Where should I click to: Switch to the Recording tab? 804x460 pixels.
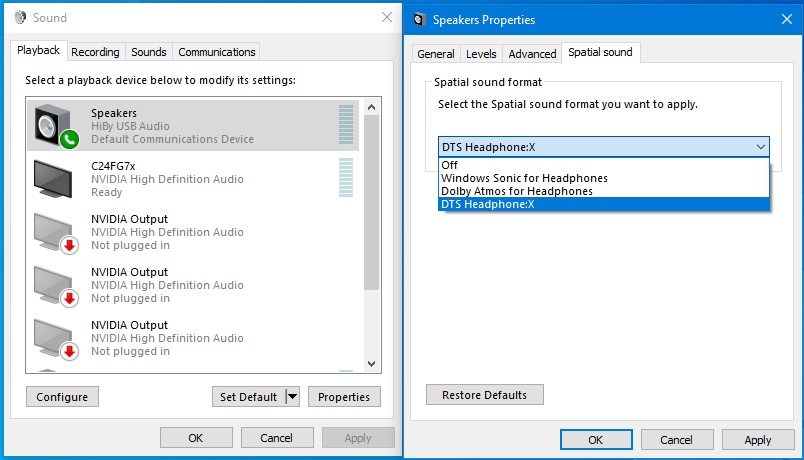tap(95, 52)
